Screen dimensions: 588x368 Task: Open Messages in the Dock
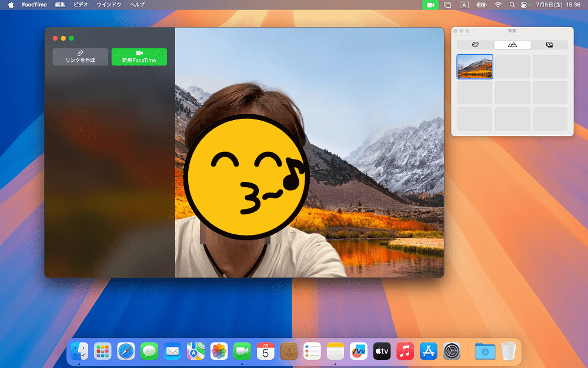click(149, 352)
